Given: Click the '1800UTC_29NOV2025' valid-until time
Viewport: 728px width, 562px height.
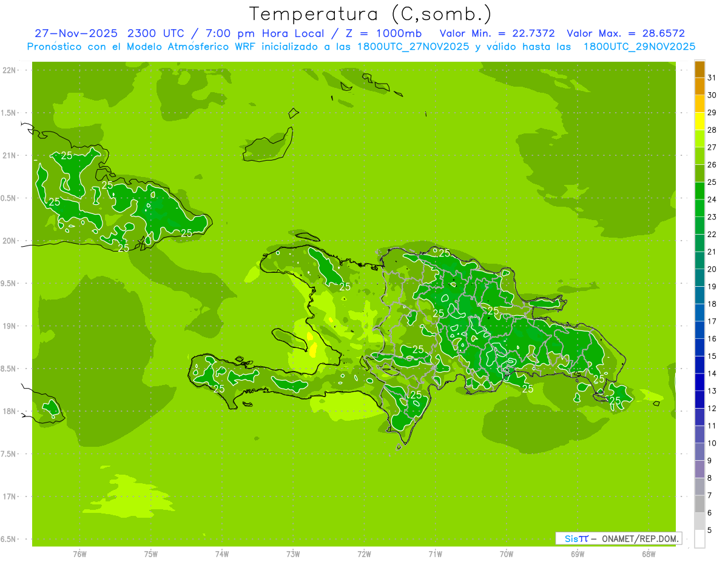Looking at the screenshot, I should (x=639, y=47).
